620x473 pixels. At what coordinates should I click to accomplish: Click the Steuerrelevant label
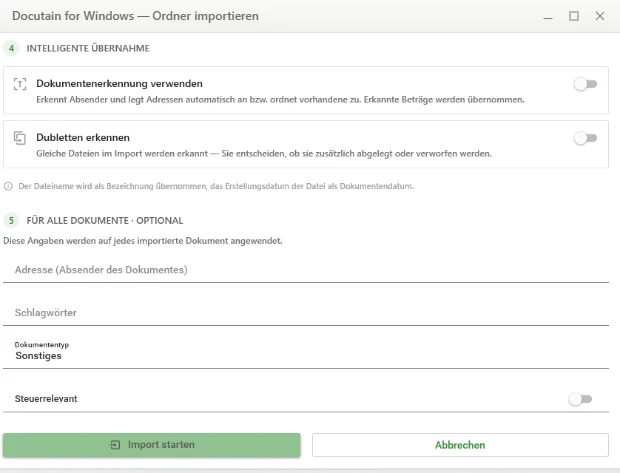46,399
